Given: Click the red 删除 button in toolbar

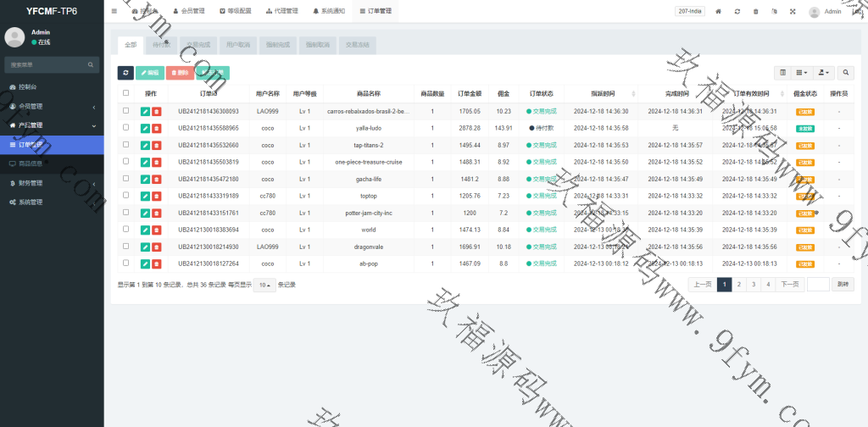Looking at the screenshot, I should (x=179, y=73).
